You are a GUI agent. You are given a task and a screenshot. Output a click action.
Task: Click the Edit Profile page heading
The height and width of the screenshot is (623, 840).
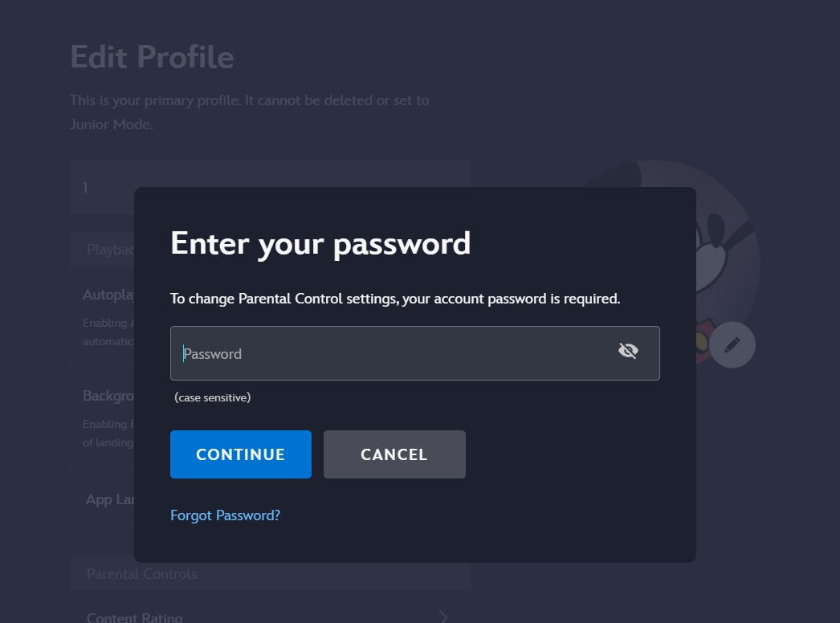(152, 57)
